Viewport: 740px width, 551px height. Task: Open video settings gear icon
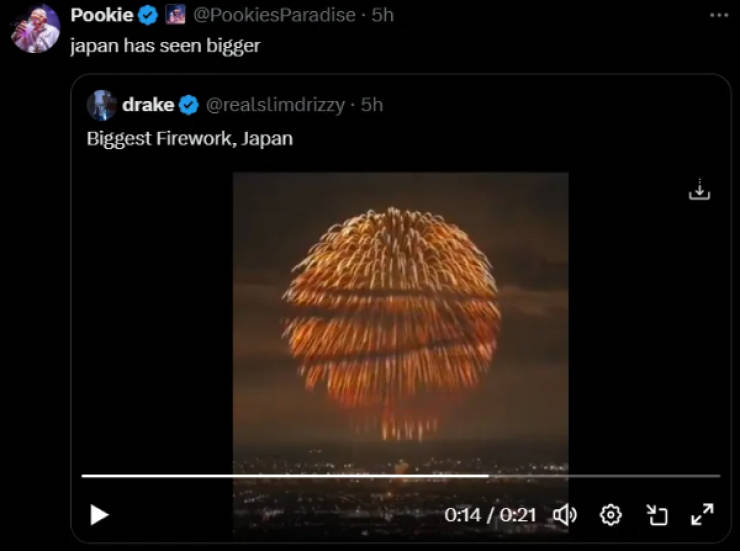(x=611, y=515)
